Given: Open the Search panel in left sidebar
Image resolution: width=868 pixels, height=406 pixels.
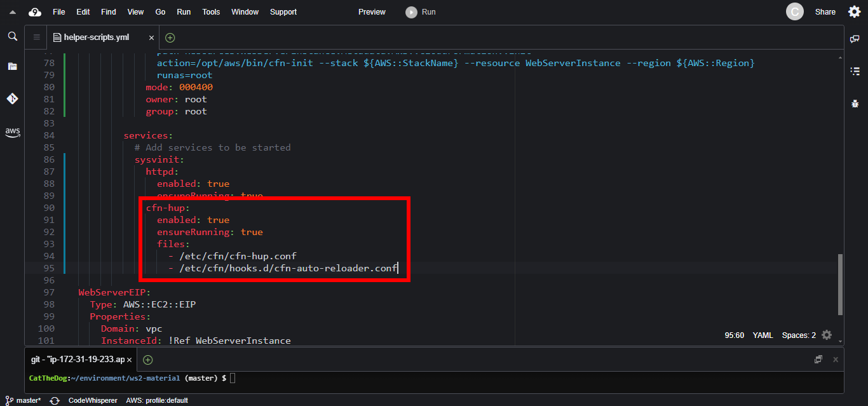Looking at the screenshot, I should pyautogui.click(x=12, y=37).
